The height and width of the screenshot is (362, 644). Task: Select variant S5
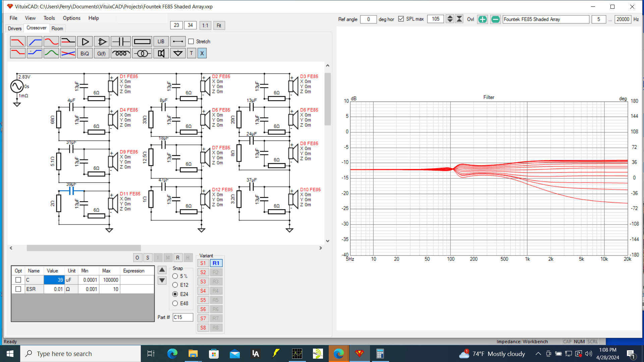pos(203,300)
